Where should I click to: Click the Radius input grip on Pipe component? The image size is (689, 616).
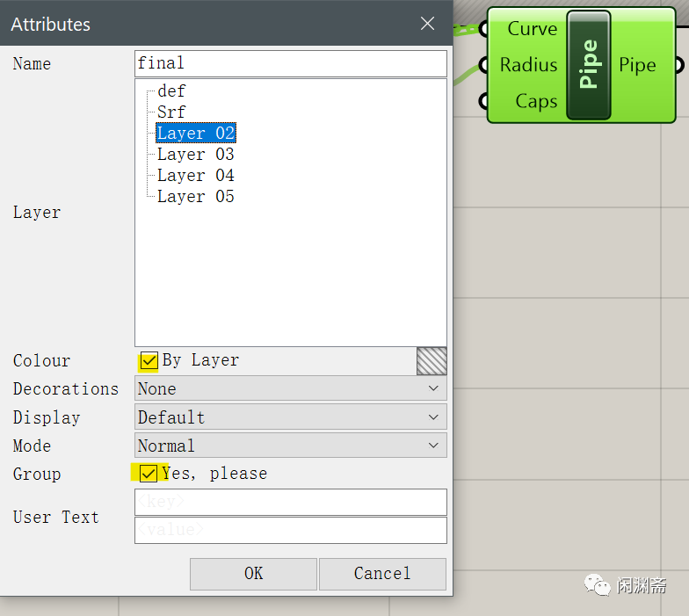(x=483, y=65)
